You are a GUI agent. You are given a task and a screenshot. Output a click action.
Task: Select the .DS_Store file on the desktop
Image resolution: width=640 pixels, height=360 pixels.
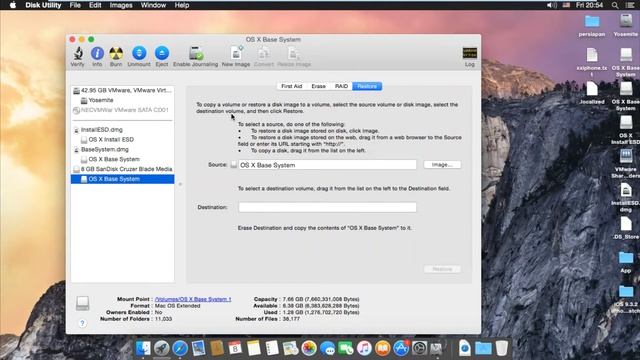tap(625, 228)
